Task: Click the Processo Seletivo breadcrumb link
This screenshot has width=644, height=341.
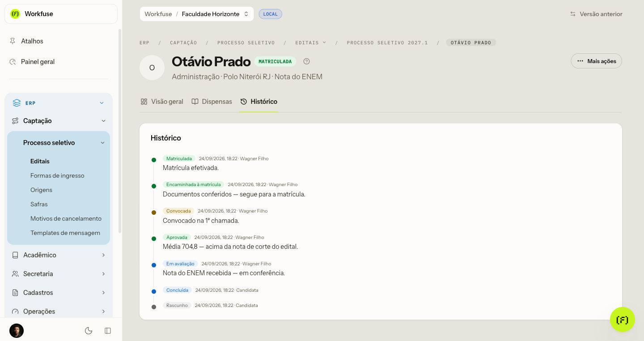Action: tap(246, 43)
